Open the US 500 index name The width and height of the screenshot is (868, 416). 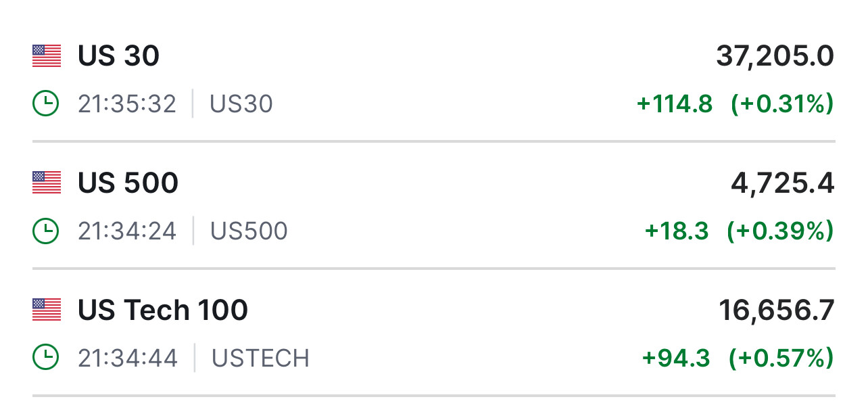point(128,183)
